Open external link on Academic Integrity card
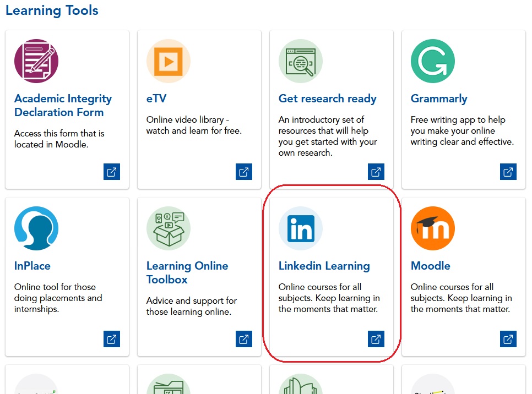 tap(112, 172)
